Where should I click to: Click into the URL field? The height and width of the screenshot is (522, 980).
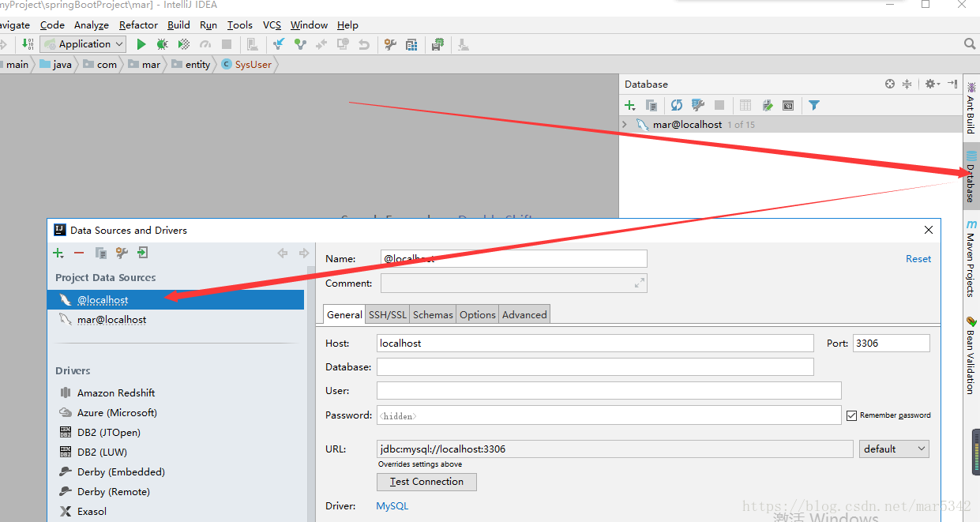pos(615,449)
